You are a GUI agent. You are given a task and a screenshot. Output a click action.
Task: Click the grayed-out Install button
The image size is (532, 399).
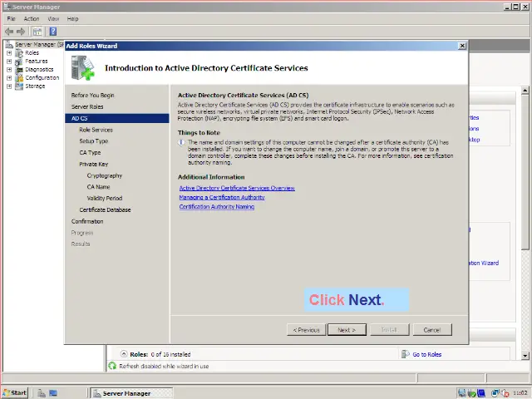390,330
